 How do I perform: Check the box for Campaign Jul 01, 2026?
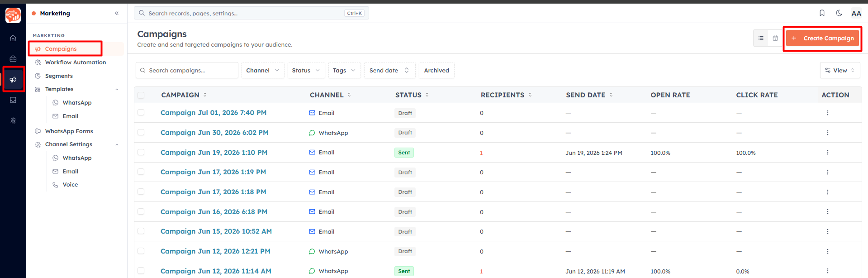click(141, 112)
